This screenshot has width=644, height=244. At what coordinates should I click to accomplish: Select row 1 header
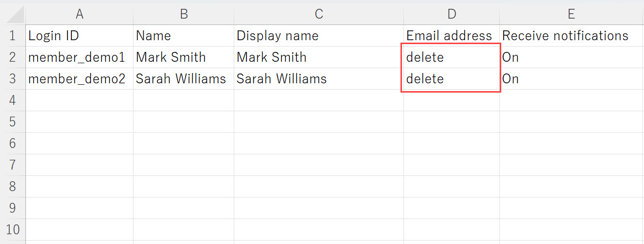[x=13, y=36]
